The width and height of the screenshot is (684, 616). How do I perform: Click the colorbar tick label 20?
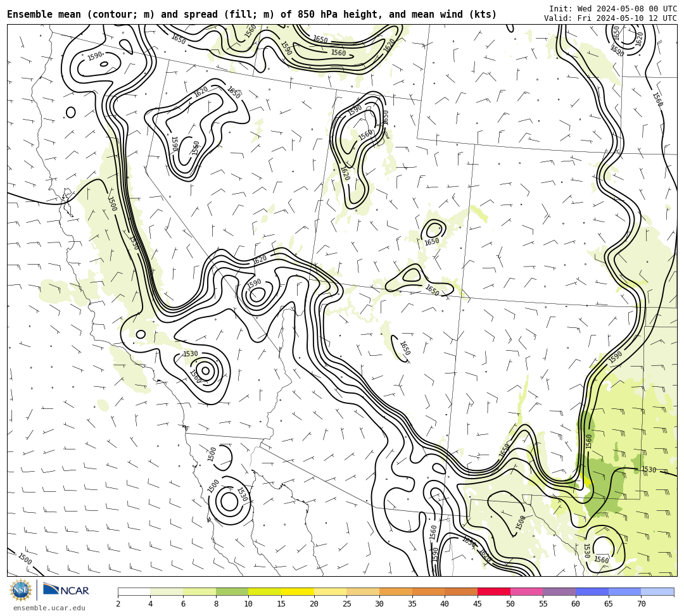(x=314, y=604)
